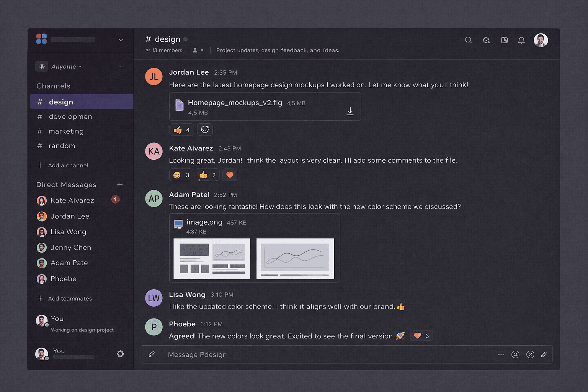Expand the workspace name dropdown chevron

click(x=121, y=40)
